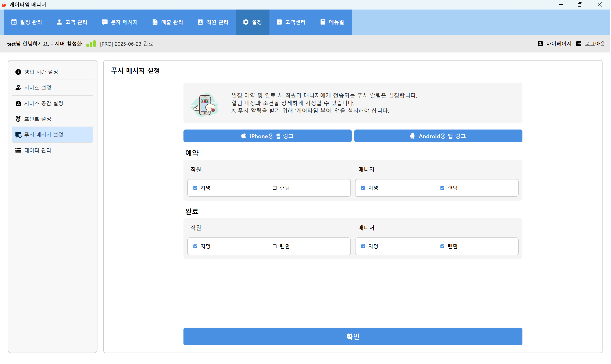The width and height of the screenshot is (611, 364).
Task: Uncheck 지명 under 완료 매니저
Action: point(363,246)
